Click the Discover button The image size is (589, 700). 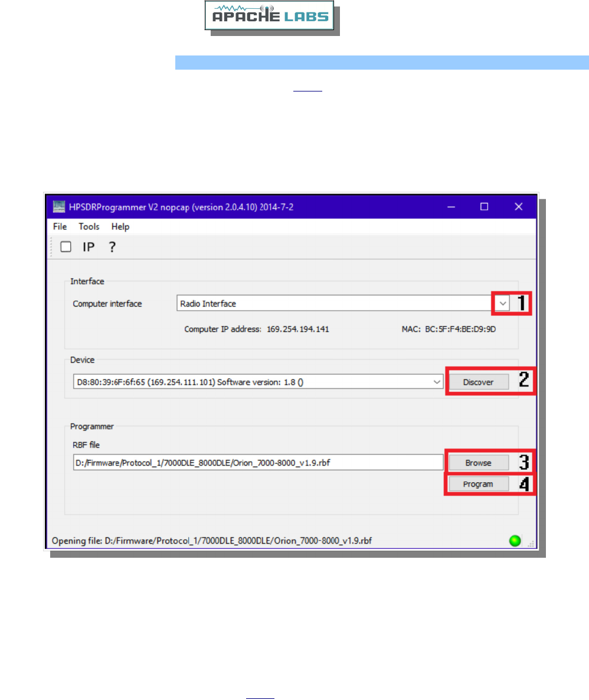[x=478, y=382]
